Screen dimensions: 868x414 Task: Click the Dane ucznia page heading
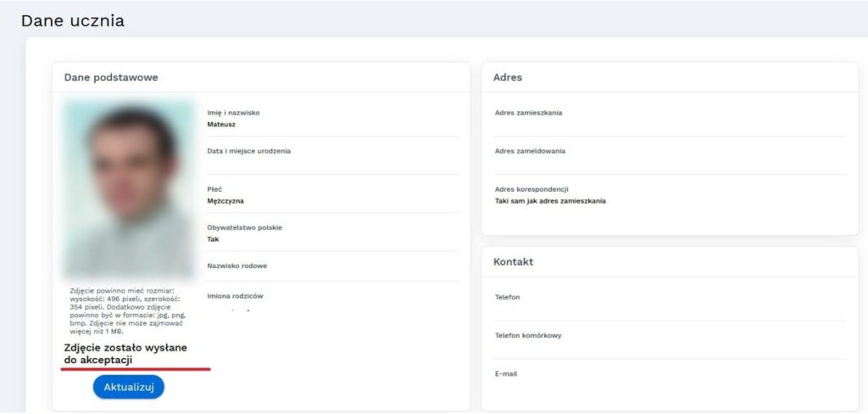click(73, 21)
